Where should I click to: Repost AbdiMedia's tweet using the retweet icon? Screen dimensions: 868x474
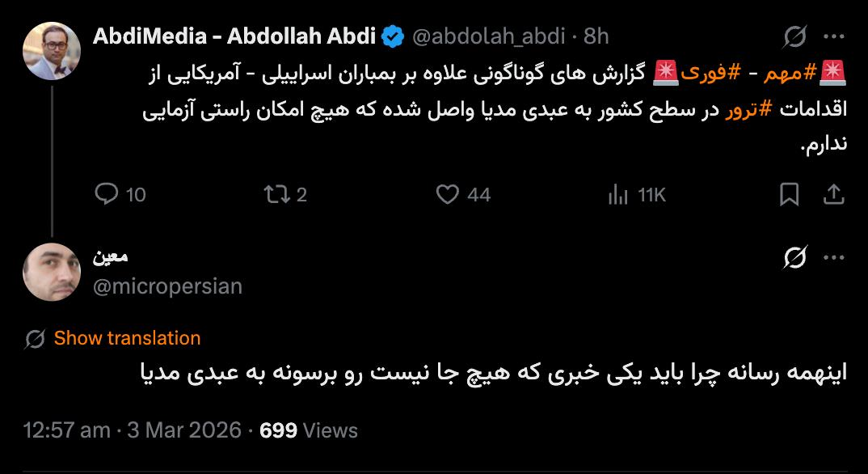(x=276, y=195)
